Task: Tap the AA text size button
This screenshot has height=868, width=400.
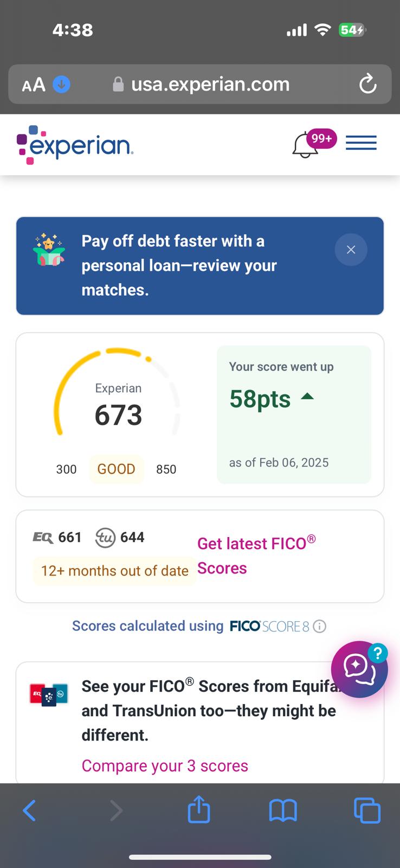Action: (x=34, y=85)
